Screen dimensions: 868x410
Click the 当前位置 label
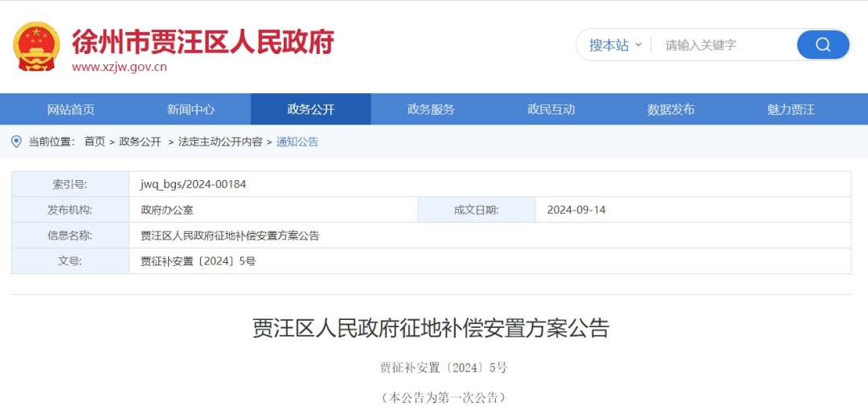[x=51, y=141]
